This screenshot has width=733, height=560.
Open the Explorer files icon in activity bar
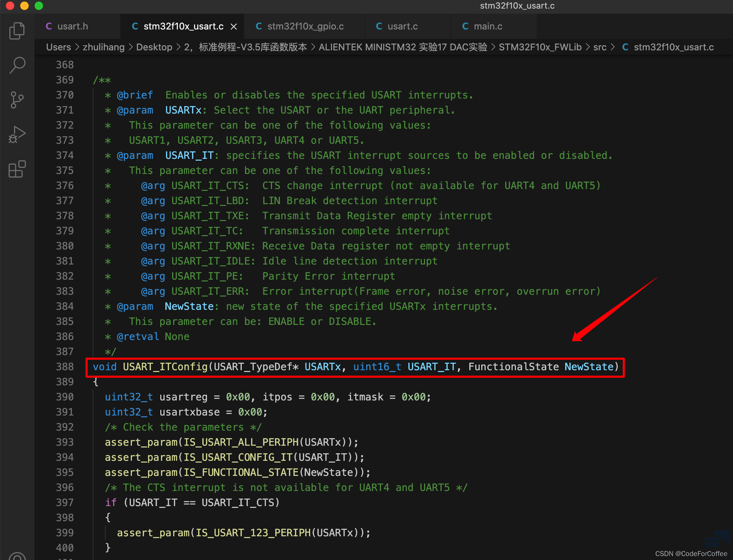17,31
